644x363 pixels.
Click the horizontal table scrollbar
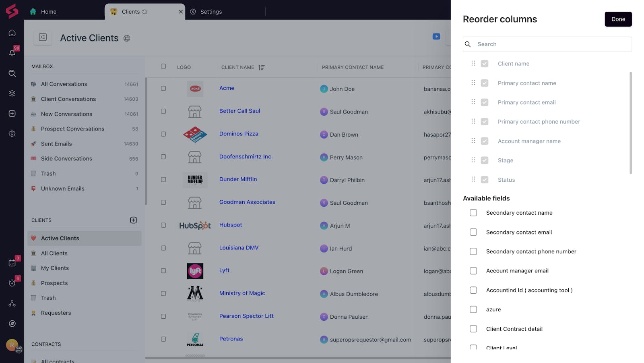click(x=298, y=358)
